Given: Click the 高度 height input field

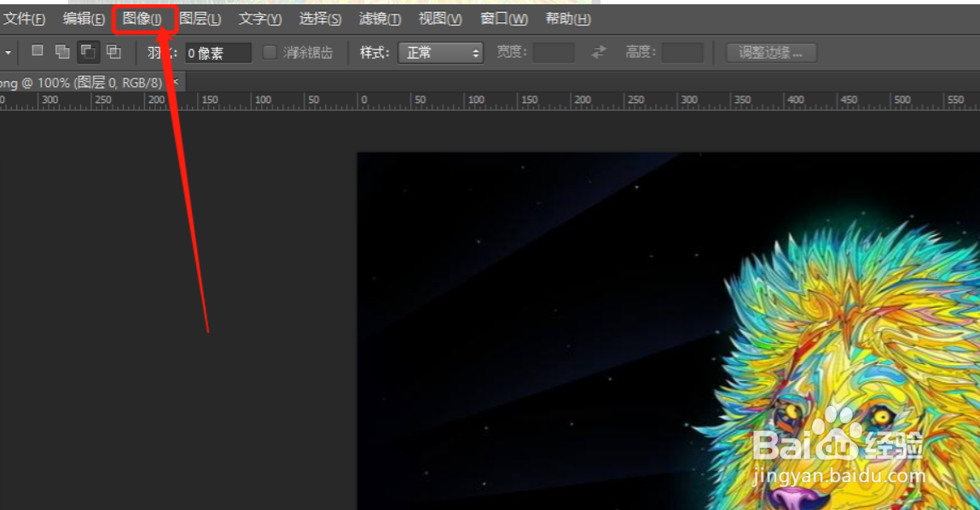Looking at the screenshot, I should [682, 53].
